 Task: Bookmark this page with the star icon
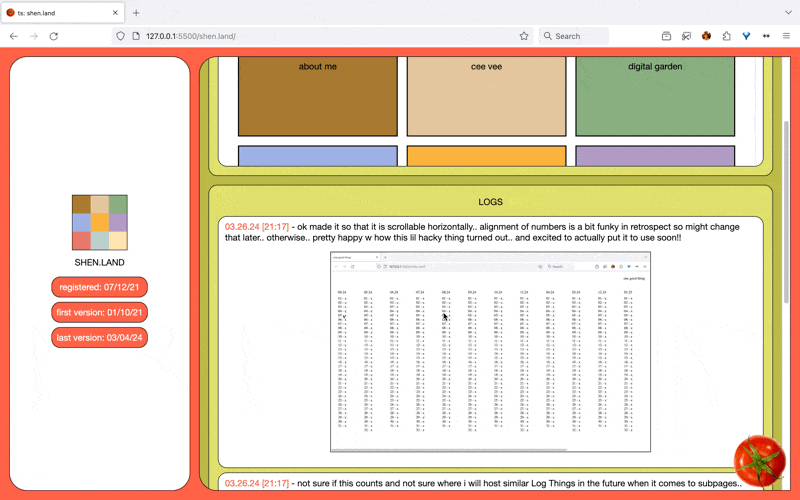pos(524,36)
